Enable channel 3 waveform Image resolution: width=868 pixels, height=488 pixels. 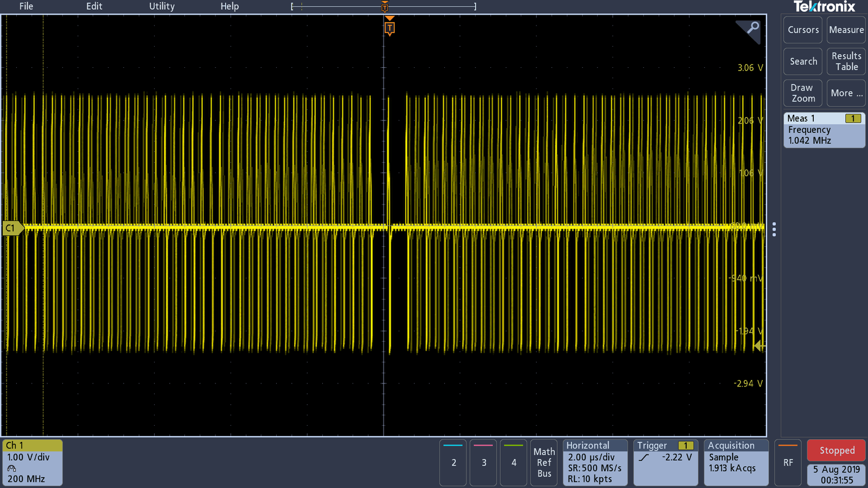[483, 462]
